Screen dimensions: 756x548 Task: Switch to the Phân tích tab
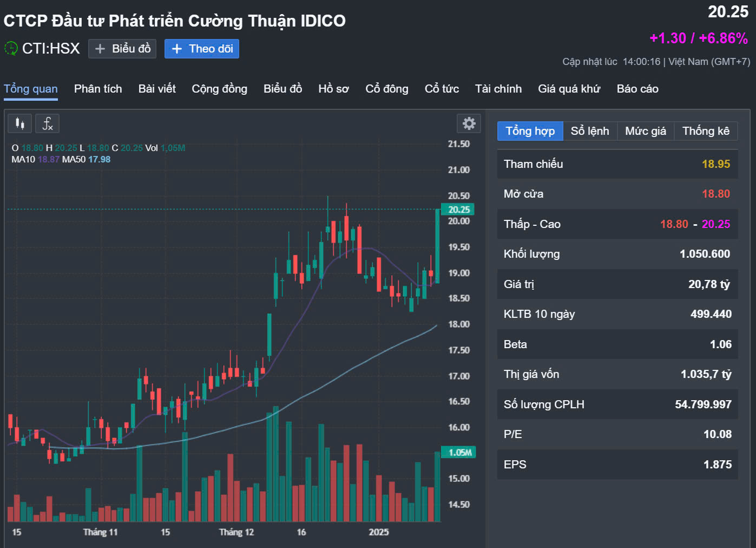(98, 89)
